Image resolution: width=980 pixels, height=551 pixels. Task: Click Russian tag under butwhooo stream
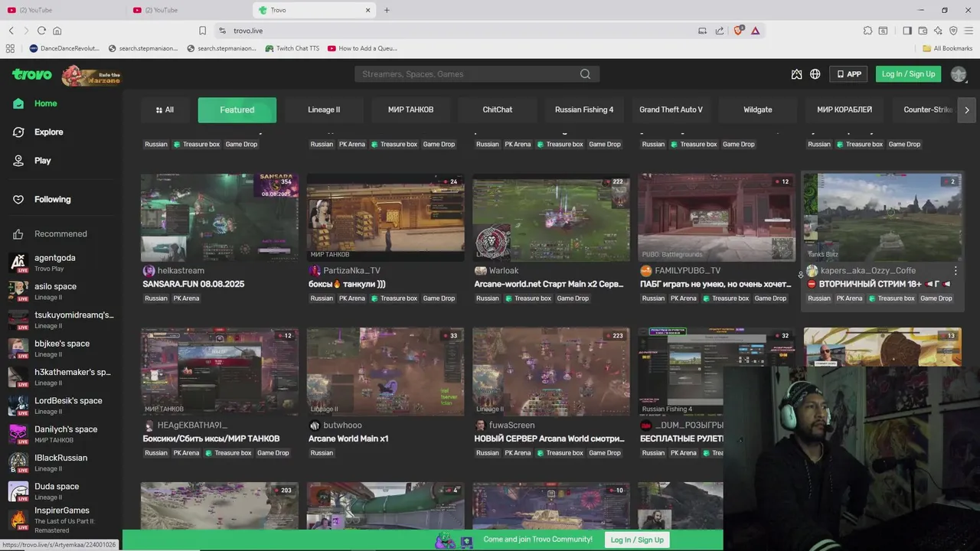[322, 453]
